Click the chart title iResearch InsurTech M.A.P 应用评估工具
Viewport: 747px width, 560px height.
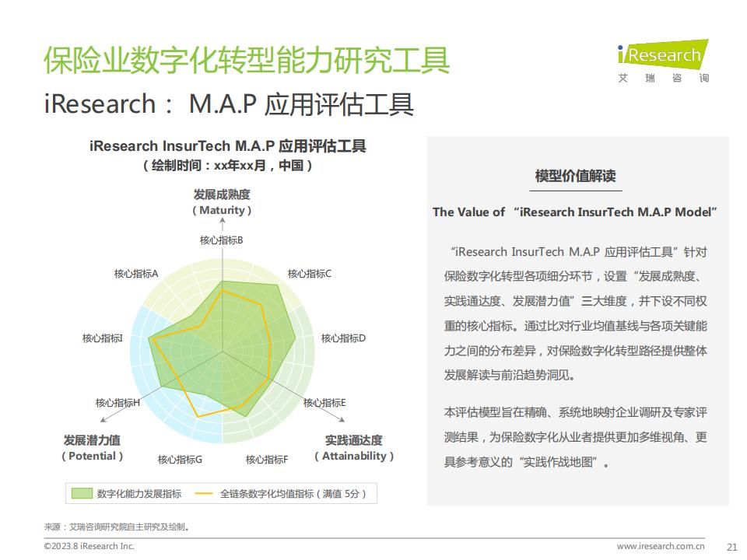coord(228,145)
